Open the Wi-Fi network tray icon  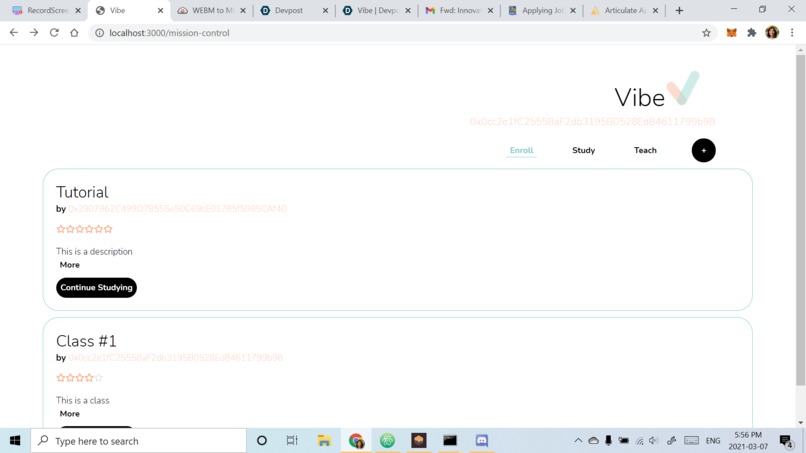639,441
